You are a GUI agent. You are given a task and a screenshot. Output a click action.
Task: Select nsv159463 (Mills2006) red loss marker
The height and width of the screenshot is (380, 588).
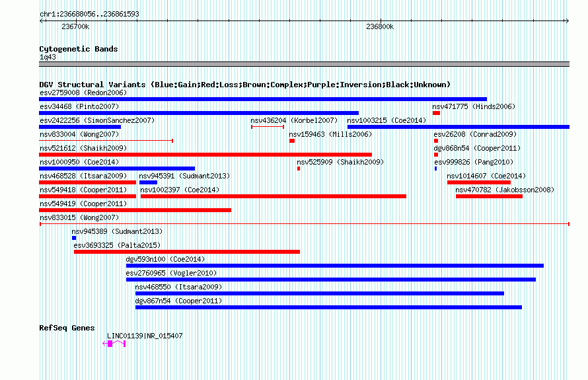[292, 141]
